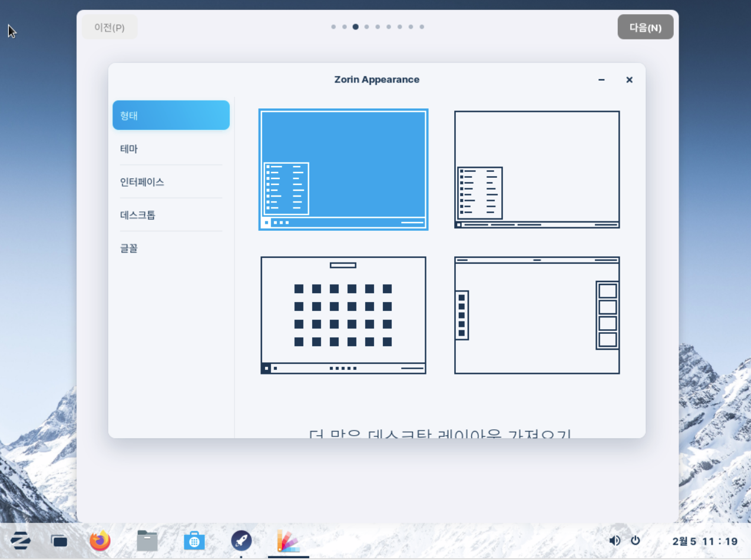
Task: Choose the Windows classic list-taskbar layout thumbnail
Action: [x=537, y=170]
